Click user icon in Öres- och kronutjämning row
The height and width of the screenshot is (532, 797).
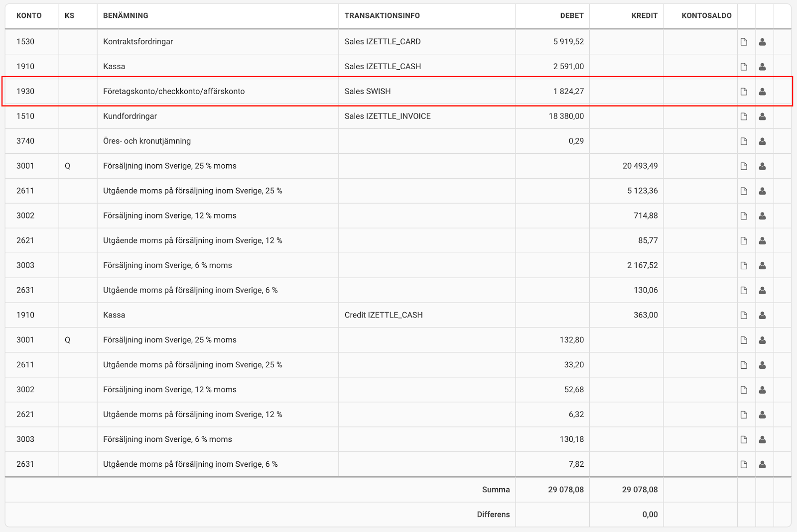tap(762, 141)
